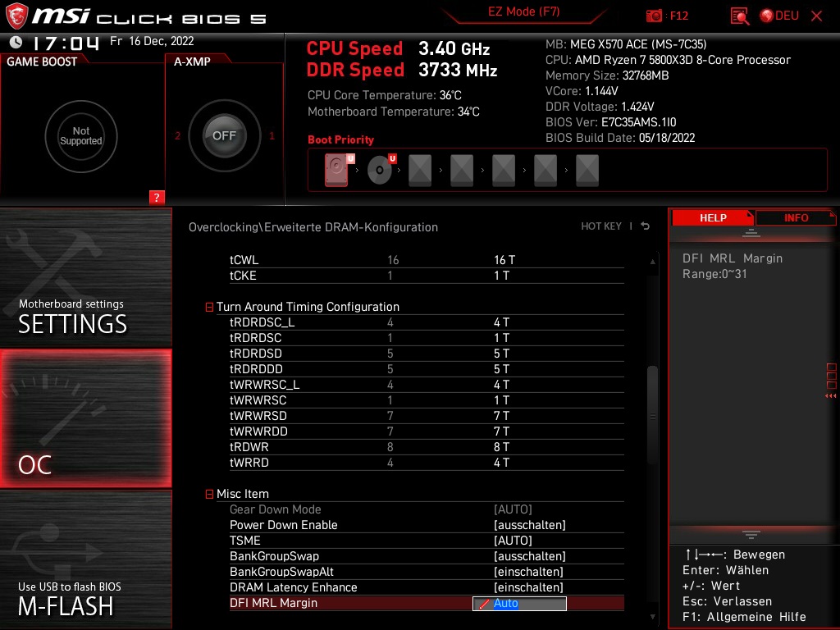Open the M-FLASH BIOS flashing section
Viewport: 840px width, 630px height.
pos(85,559)
